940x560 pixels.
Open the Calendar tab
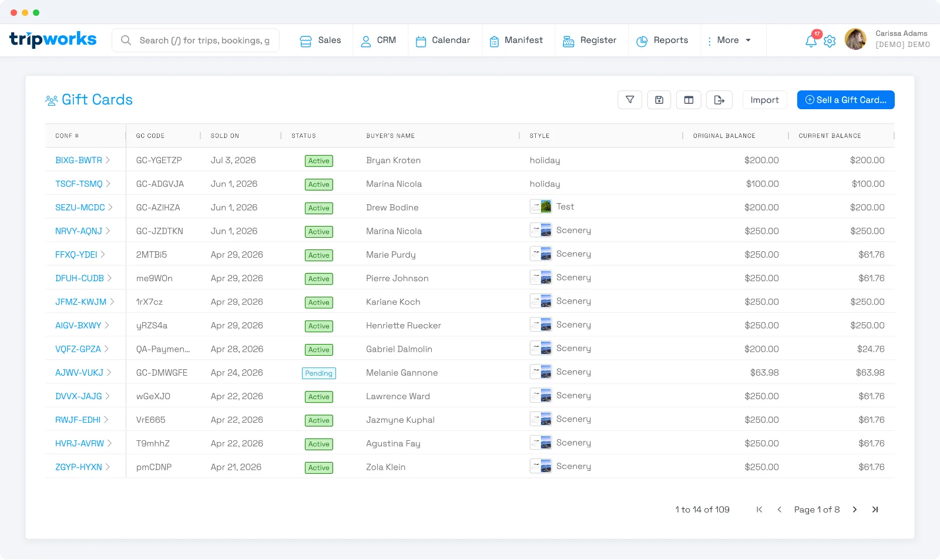(x=443, y=41)
